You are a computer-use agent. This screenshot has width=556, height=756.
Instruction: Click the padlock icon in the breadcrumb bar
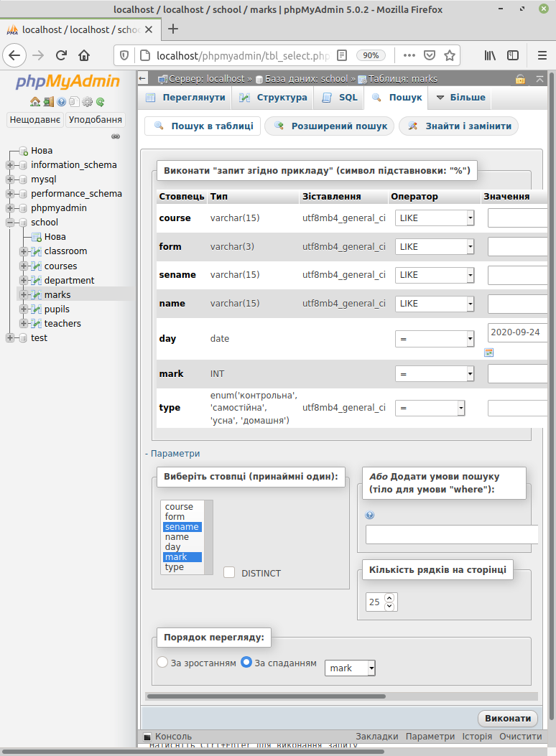tap(520, 79)
